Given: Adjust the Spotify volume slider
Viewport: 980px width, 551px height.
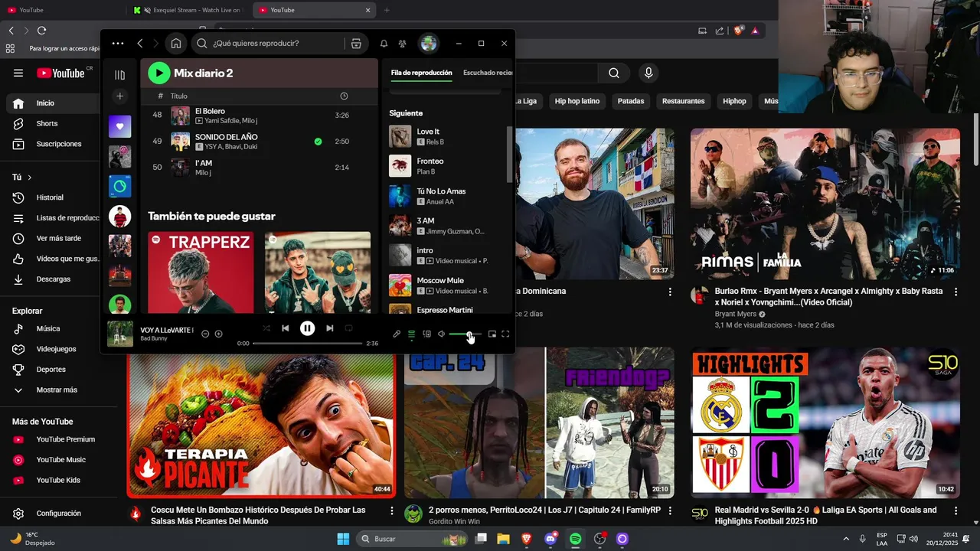Looking at the screenshot, I should 465,334.
